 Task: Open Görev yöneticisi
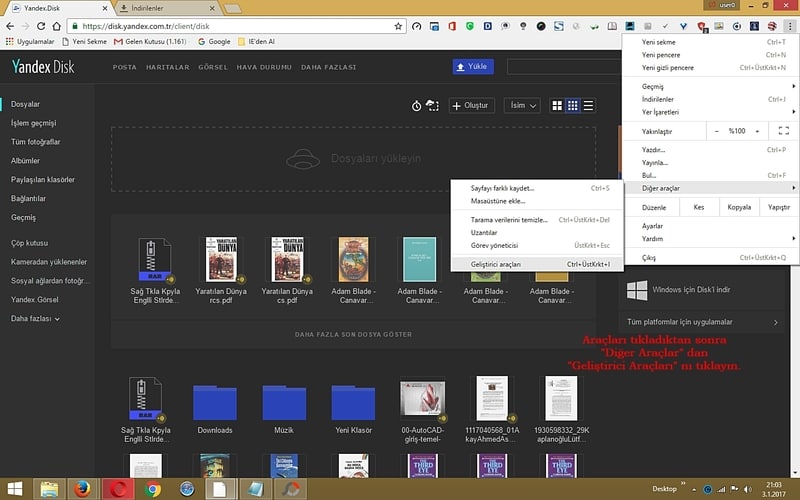(537, 245)
